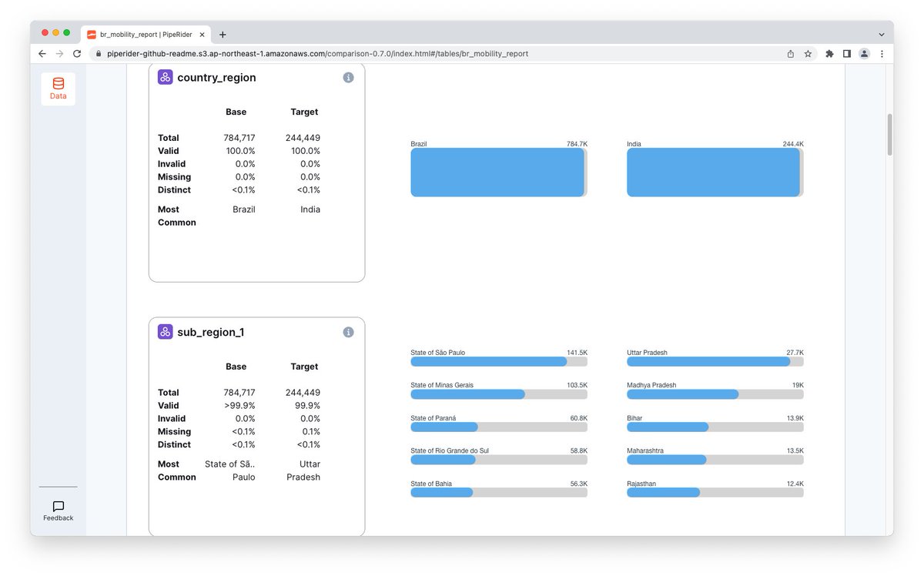Click the State of Minas Gerais bar
This screenshot has width=924, height=576.
coord(499,394)
